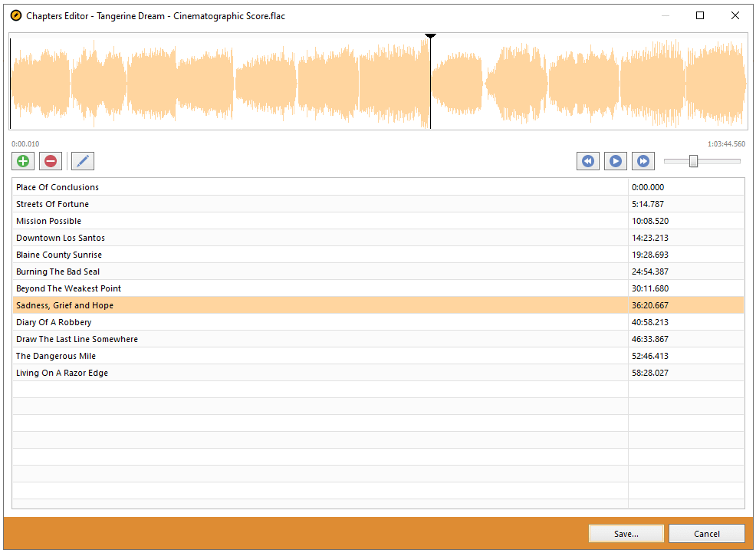Add a new chapter with the plus icon
Image resolution: width=756 pixels, height=553 pixels.
(22, 161)
